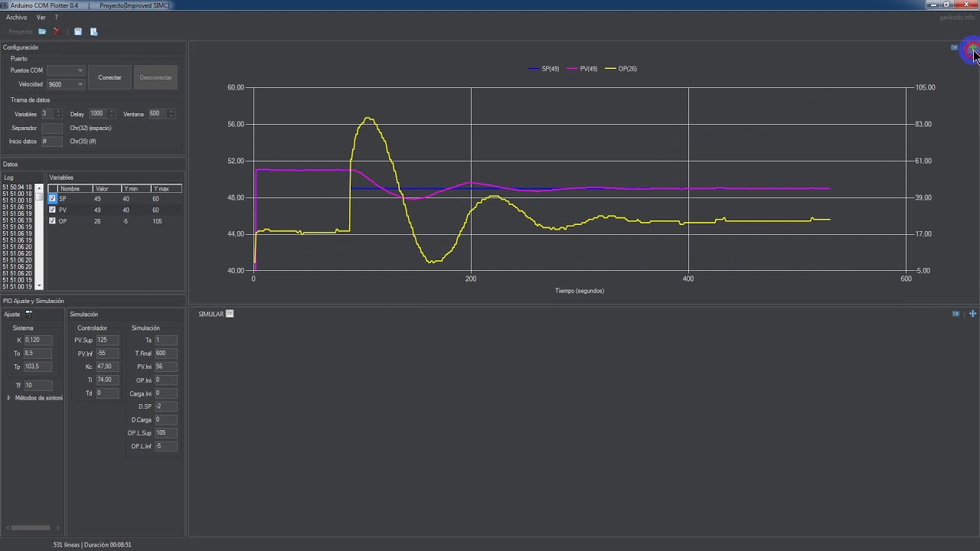Click the Delay value stepper arrows
This screenshot has height=551, width=980.
pos(111,114)
